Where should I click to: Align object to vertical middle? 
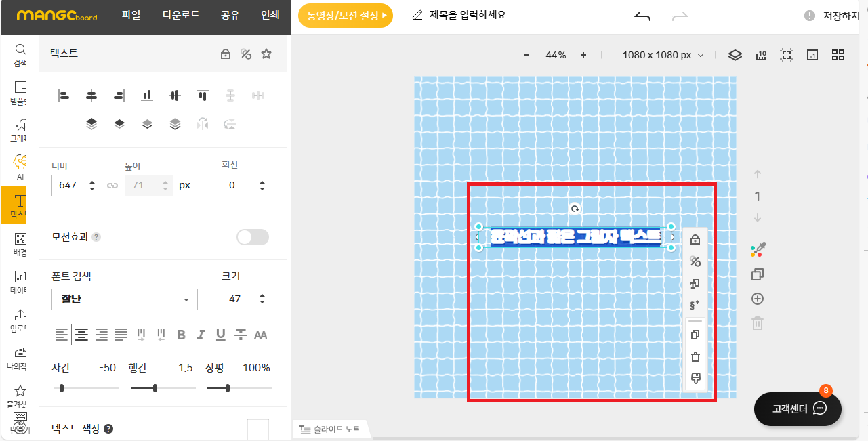pyautogui.click(x=175, y=96)
